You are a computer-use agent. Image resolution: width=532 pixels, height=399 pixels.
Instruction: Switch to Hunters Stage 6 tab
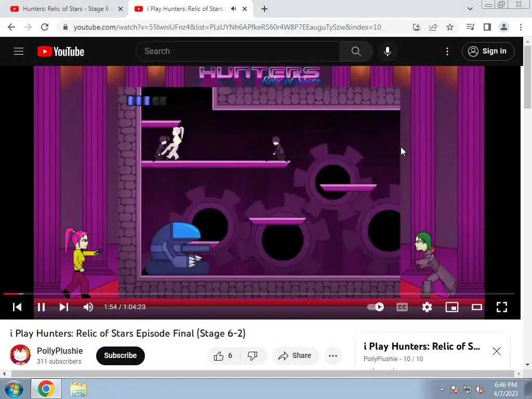pos(65,9)
